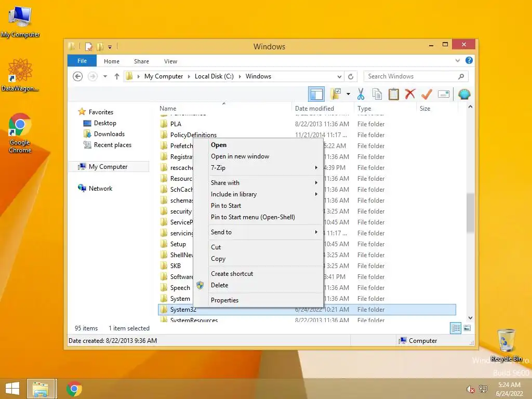This screenshot has height=399, width=532.
Task: Expand the folder options dropdown arrow
Action: (x=348, y=94)
